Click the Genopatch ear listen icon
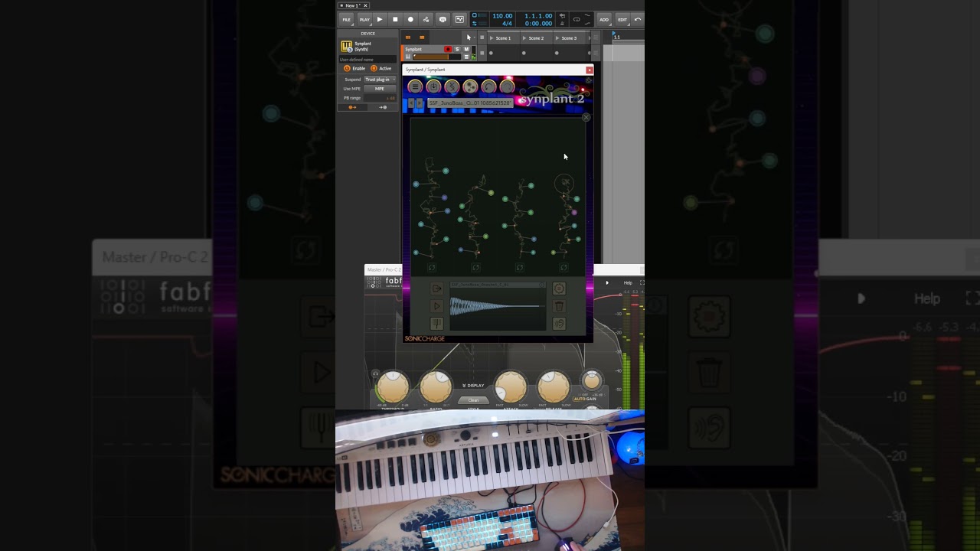This screenshot has width=980, height=551. (559, 324)
